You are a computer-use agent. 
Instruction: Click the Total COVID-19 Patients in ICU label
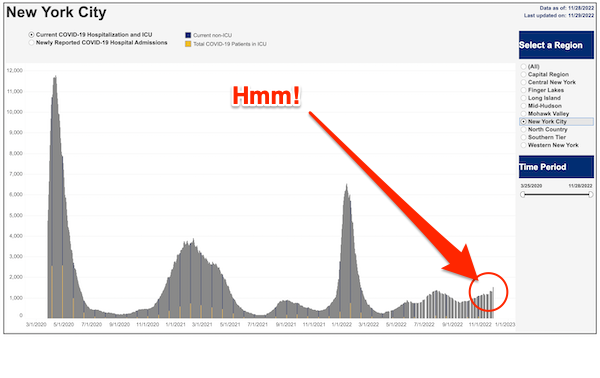230,44
